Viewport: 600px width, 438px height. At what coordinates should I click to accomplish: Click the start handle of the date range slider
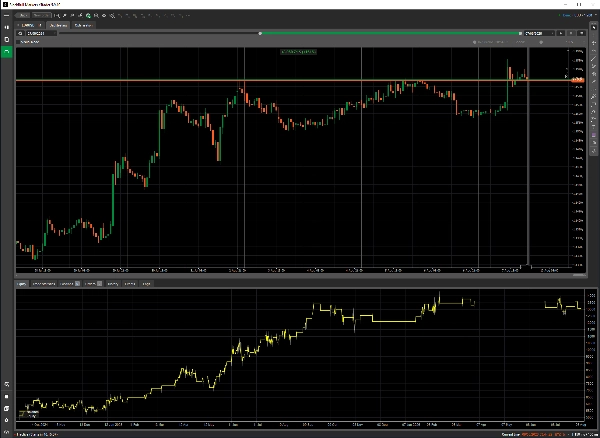tap(260, 33)
